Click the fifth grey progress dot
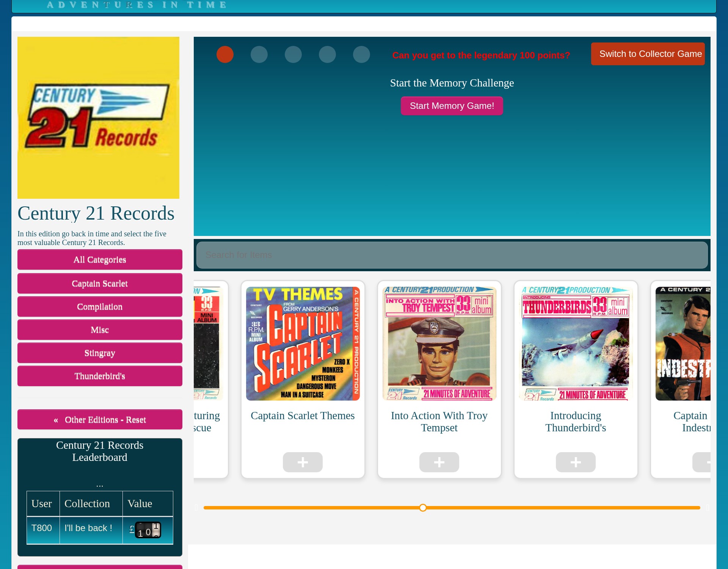Screen dimensions: 728x569 361,55
